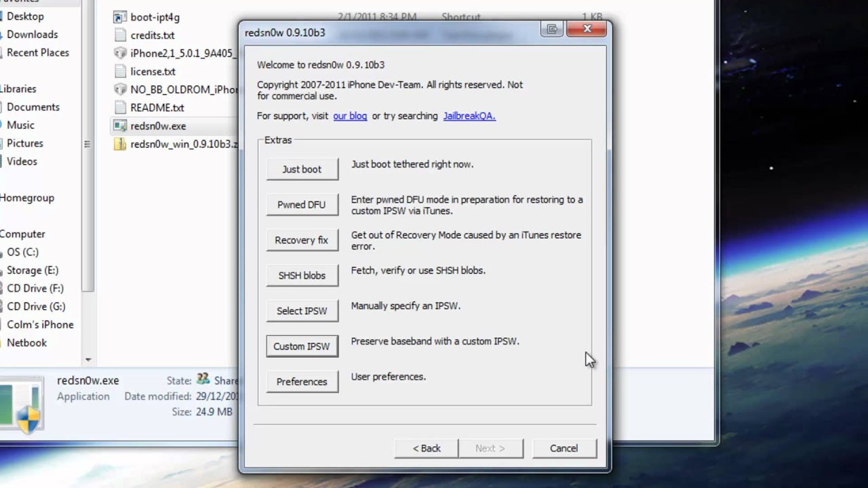The width and height of the screenshot is (868, 488).
Task: Expand Libraries in navigation pane
Action: [18, 89]
